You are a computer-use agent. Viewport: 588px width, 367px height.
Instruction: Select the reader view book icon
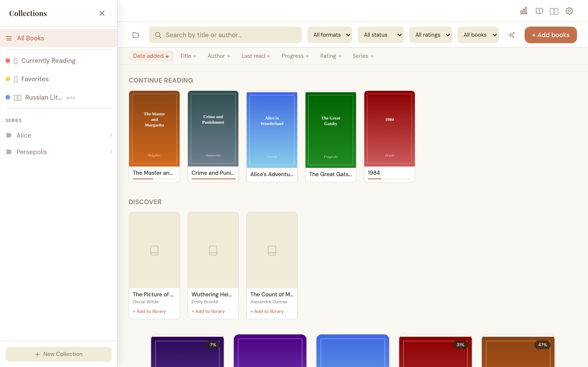539,11
